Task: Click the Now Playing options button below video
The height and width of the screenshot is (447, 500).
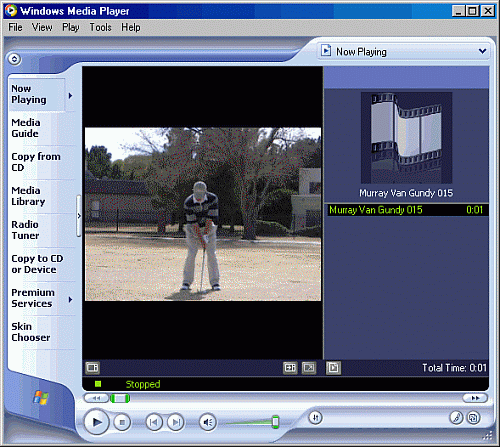Action: pos(92,368)
